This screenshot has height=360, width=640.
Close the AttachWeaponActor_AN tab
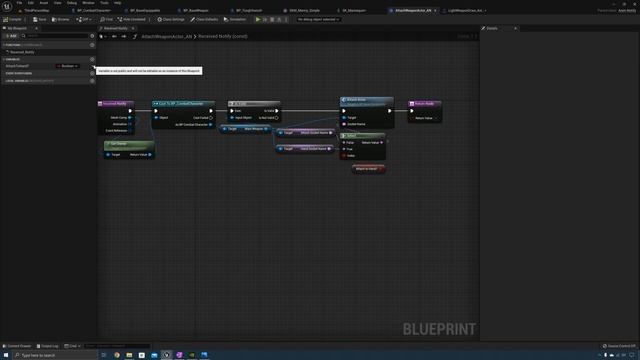tap(435, 11)
